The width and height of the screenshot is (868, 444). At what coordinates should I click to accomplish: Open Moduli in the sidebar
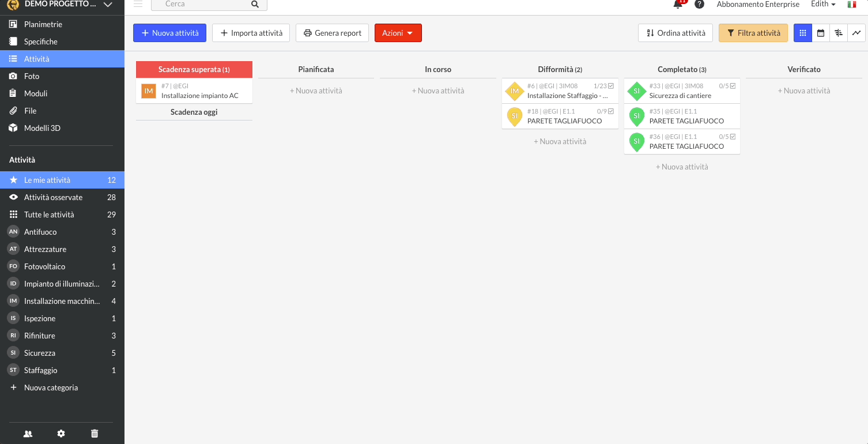pyautogui.click(x=62, y=93)
